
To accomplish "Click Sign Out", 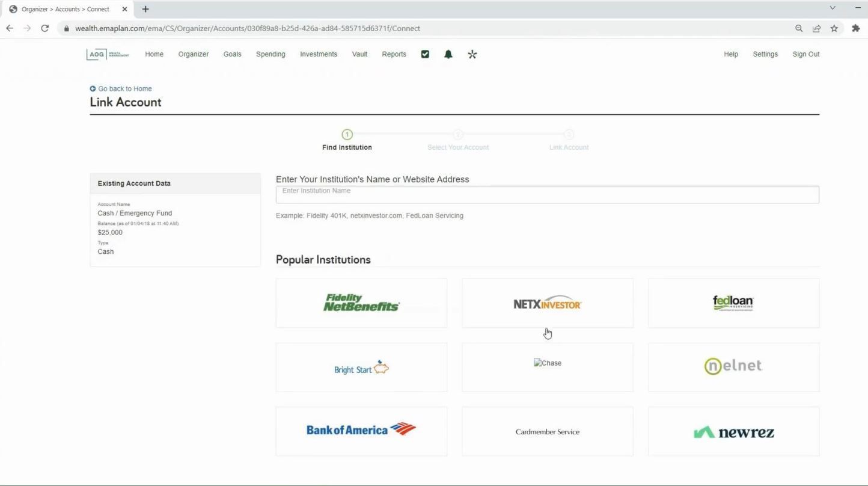I will click(806, 54).
